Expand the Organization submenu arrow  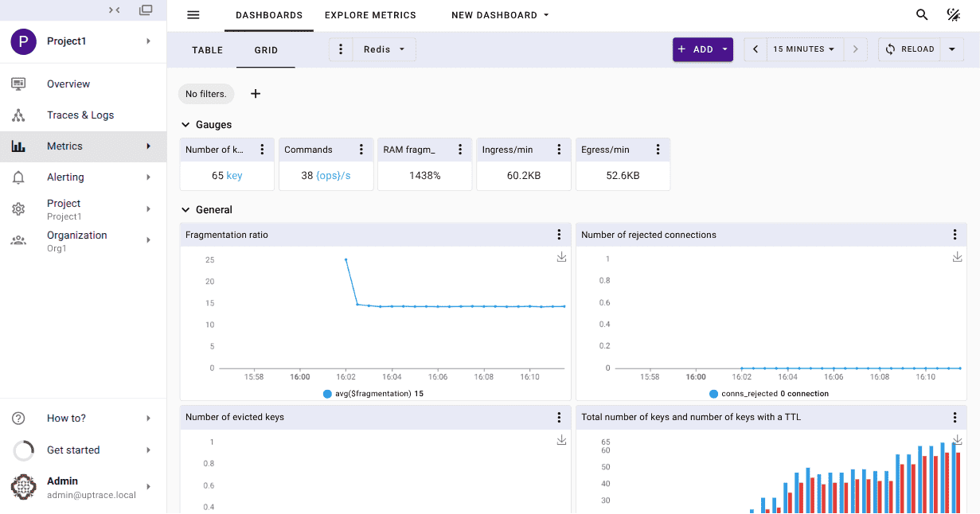click(x=148, y=240)
